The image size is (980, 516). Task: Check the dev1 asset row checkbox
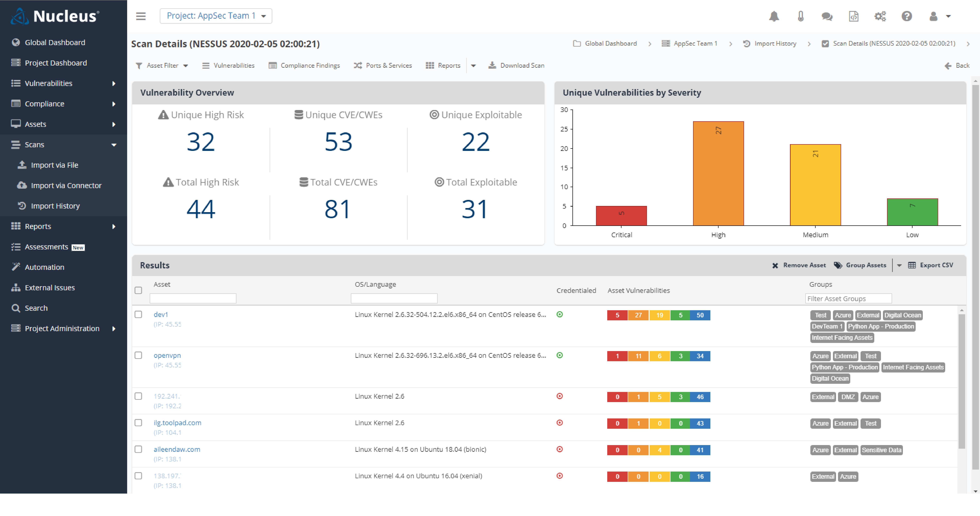[x=138, y=314]
